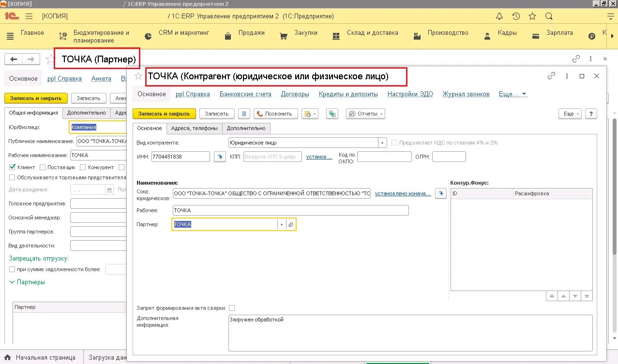
Task: Click the КПП input field
Action: click(x=272, y=157)
